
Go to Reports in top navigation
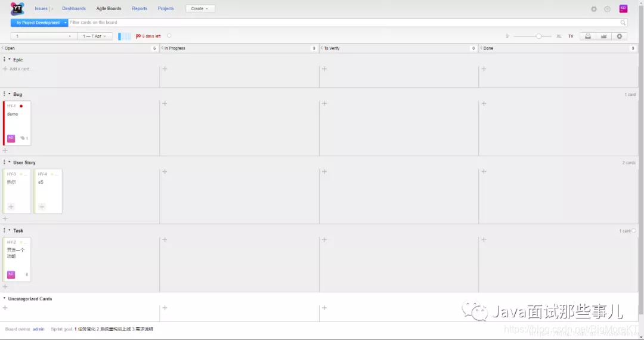coord(140,8)
